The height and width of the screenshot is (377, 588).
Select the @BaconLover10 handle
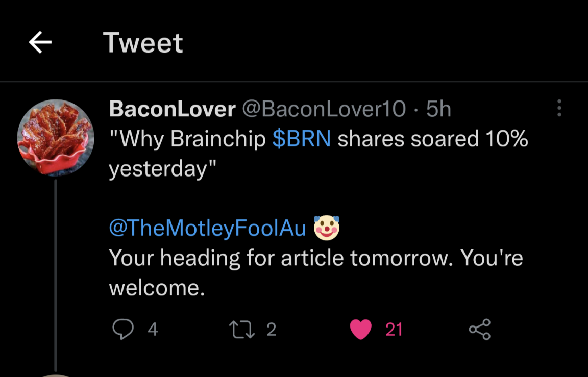tap(324, 109)
